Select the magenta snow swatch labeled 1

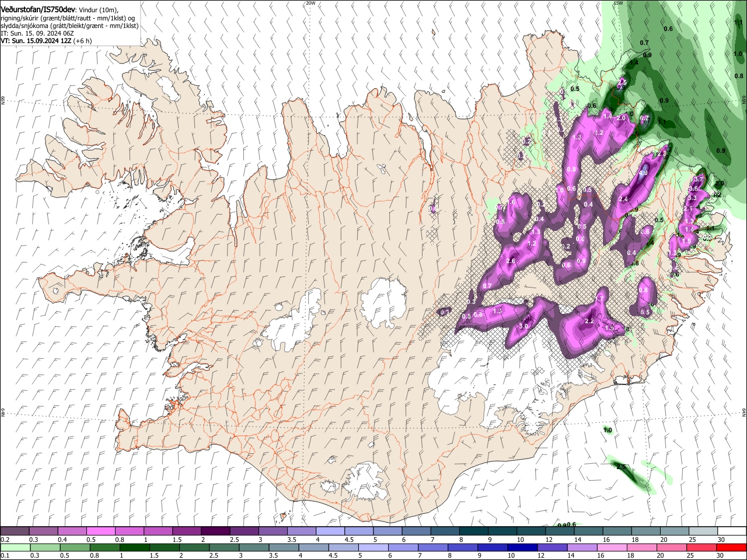pos(158,531)
